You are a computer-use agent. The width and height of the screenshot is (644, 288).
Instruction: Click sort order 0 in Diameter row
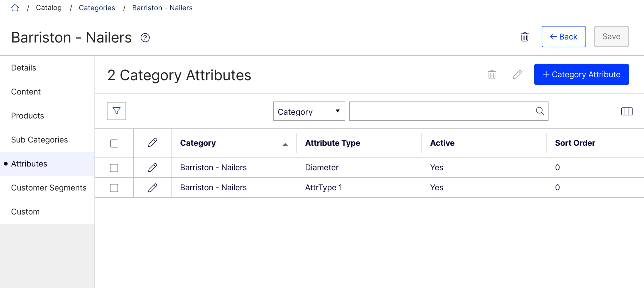coord(557,167)
